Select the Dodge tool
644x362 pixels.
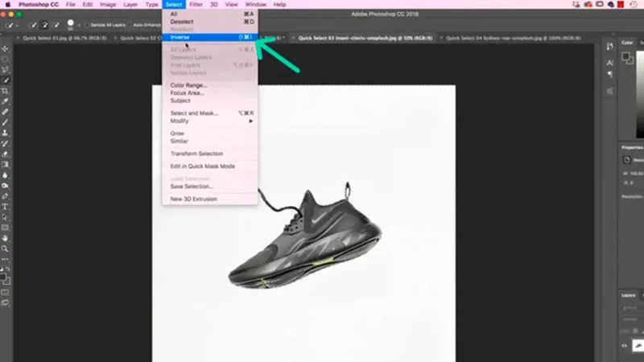(x=5, y=186)
